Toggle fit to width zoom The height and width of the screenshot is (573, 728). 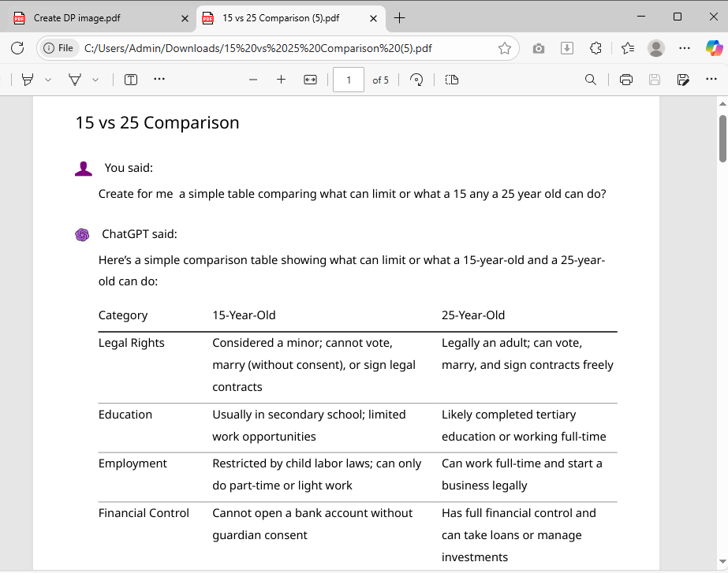point(310,80)
